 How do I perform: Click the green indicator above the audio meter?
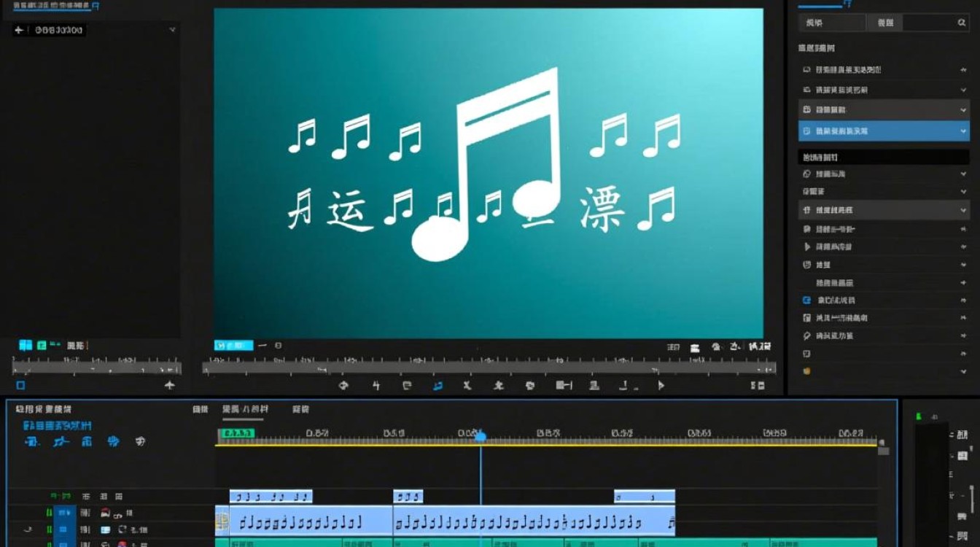919,416
